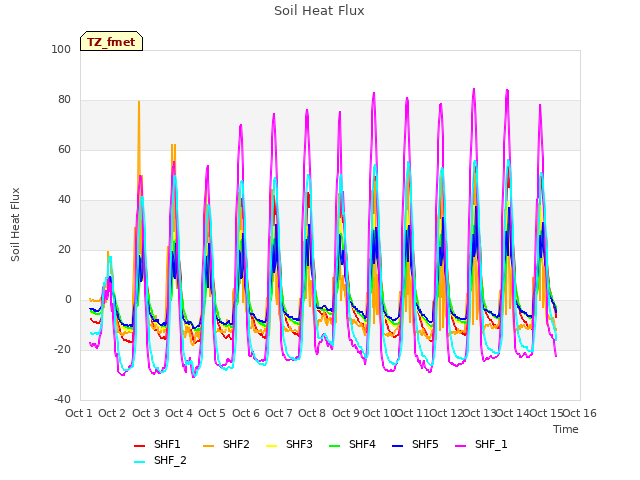Click the orange SHF2 legend color marker
Image resolution: width=640 pixels, height=480 pixels.
click(209, 446)
